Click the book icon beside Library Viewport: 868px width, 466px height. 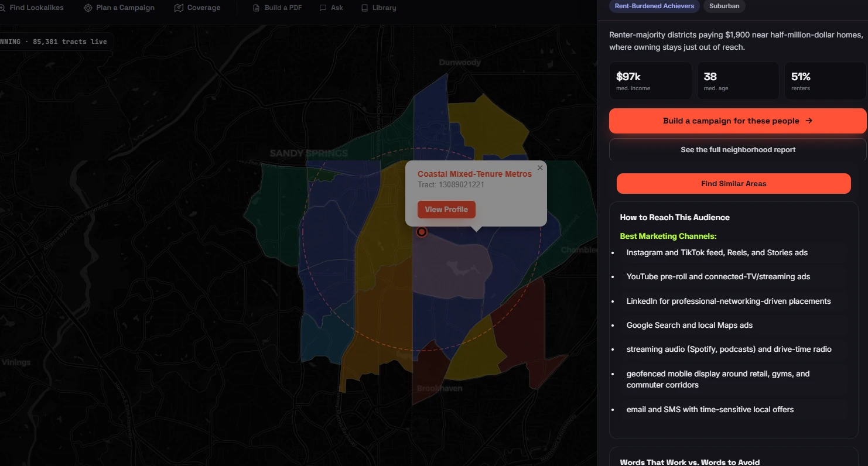(x=364, y=8)
